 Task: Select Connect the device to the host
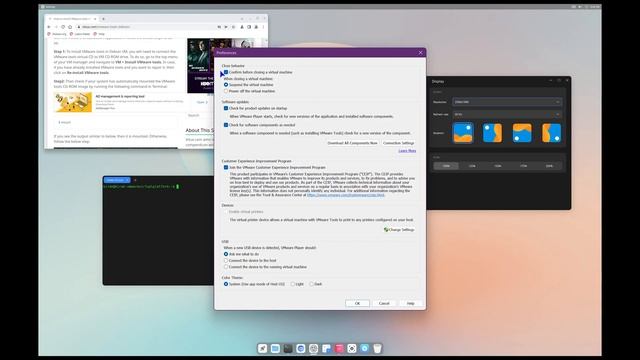[226, 260]
